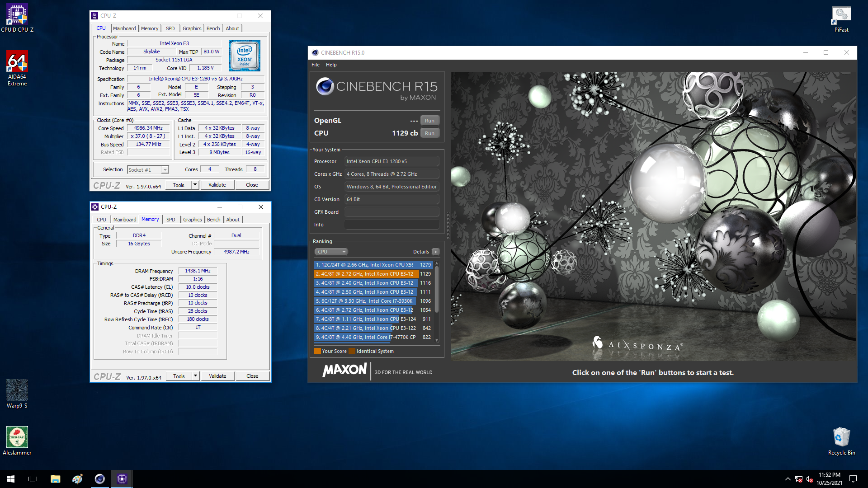Screen dimensions: 868x488
Task: Run the CPU benchmark in Cinebench
Action: (x=429, y=133)
